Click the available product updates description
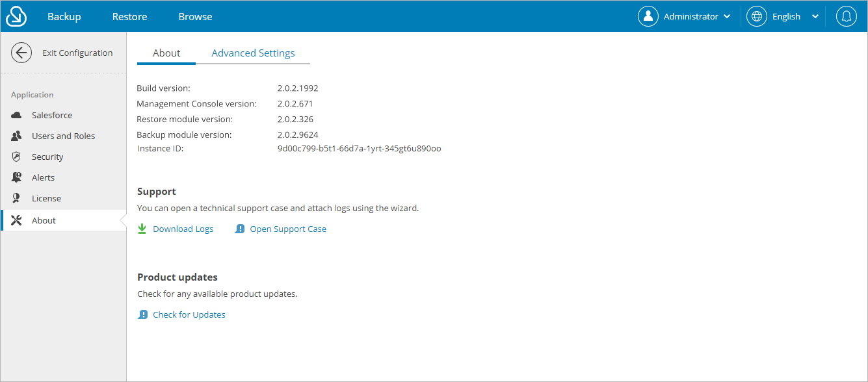The height and width of the screenshot is (382, 868). pyautogui.click(x=217, y=294)
